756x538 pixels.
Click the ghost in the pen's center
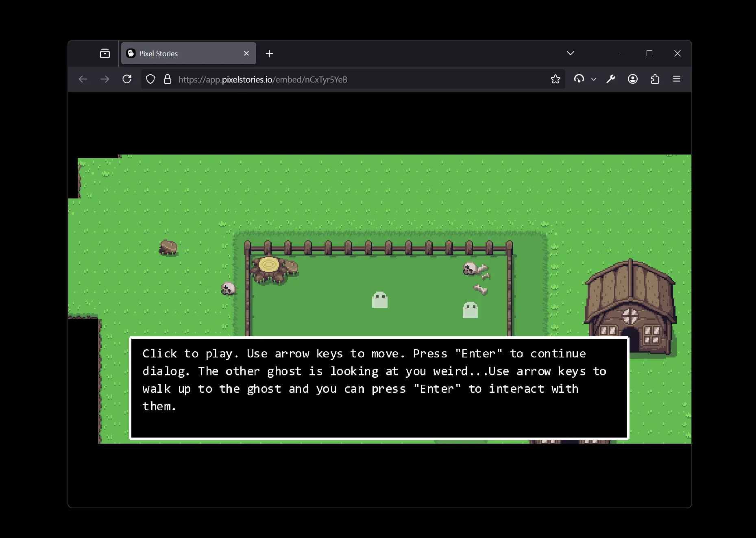click(379, 300)
